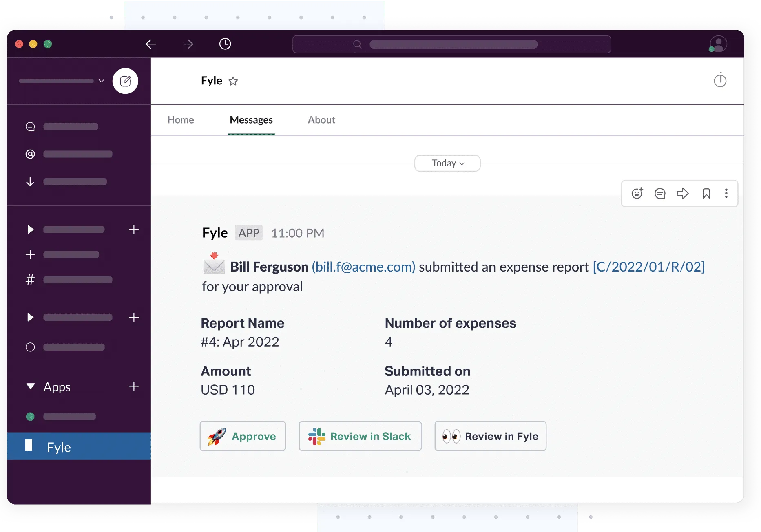Open expense report C/2022/01/R/02 link
The height and width of the screenshot is (532, 761).
[648, 267]
